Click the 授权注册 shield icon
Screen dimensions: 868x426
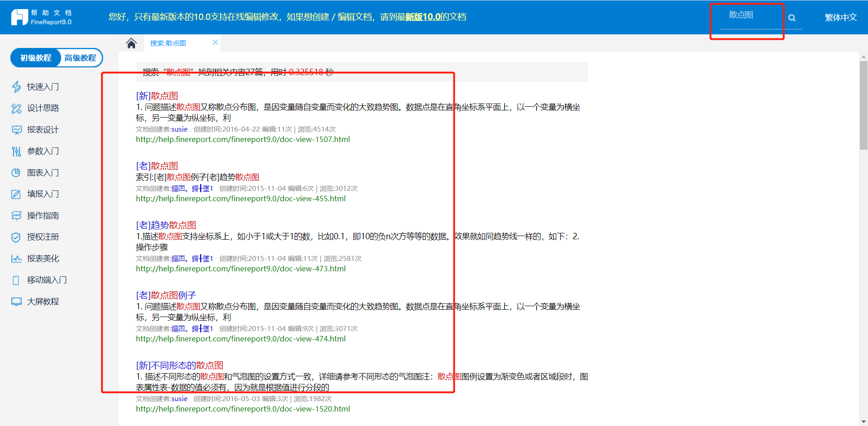[x=16, y=237]
